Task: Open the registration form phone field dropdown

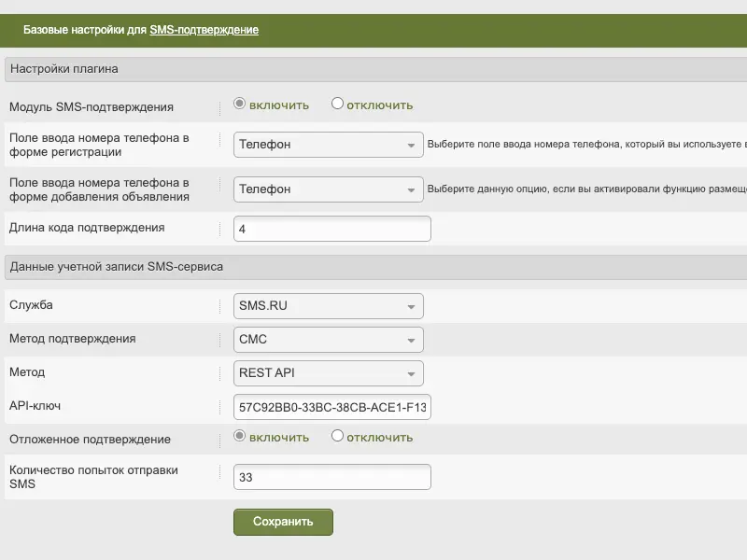Action: coord(328,145)
